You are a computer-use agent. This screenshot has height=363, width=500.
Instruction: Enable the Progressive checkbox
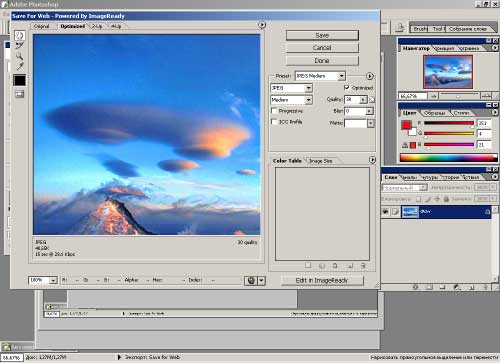(274, 111)
